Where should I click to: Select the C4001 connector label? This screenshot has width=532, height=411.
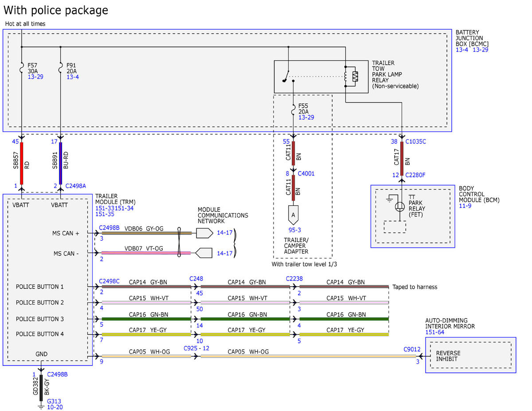[306, 173]
